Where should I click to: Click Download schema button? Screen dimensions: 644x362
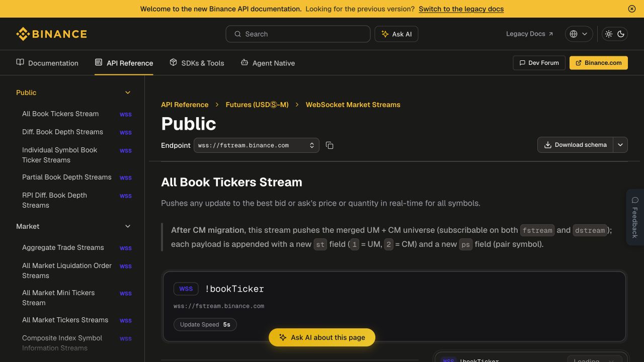576,145
